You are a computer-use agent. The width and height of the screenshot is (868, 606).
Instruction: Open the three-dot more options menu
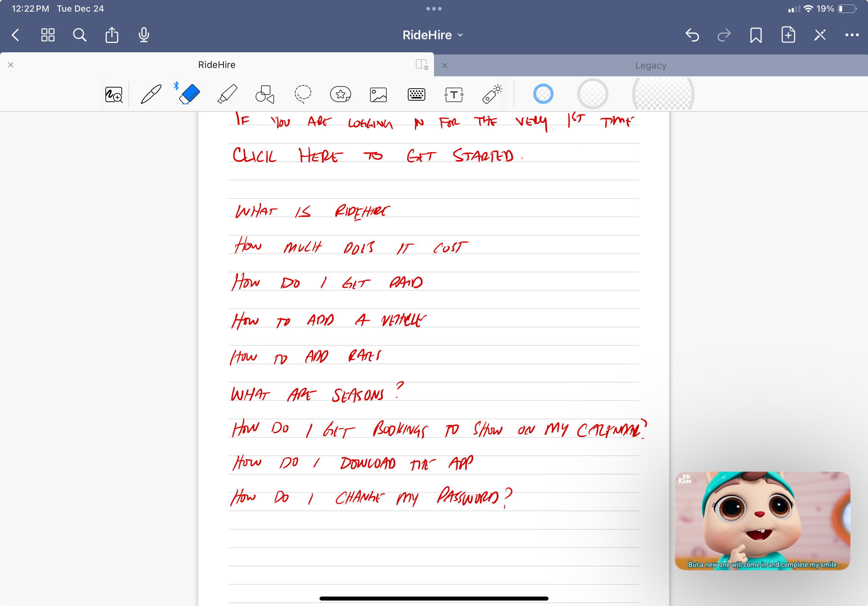[851, 35]
